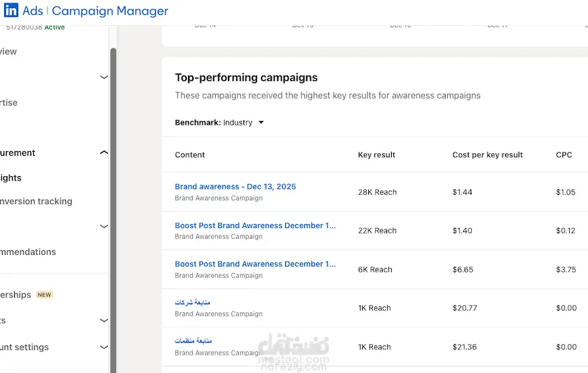
Task: Click the $3.75 CPC cell
Action: [x=566, y=269]
